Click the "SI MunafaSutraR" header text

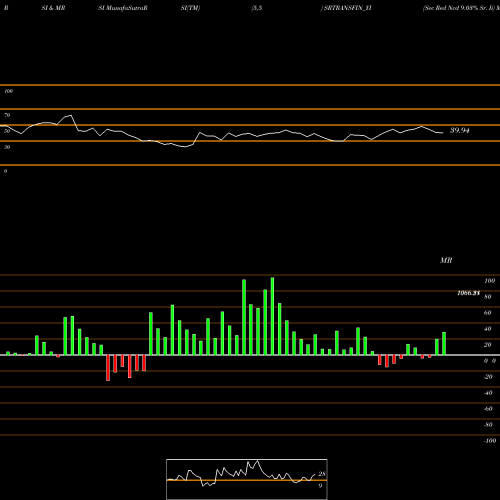(x=123, y=8)
